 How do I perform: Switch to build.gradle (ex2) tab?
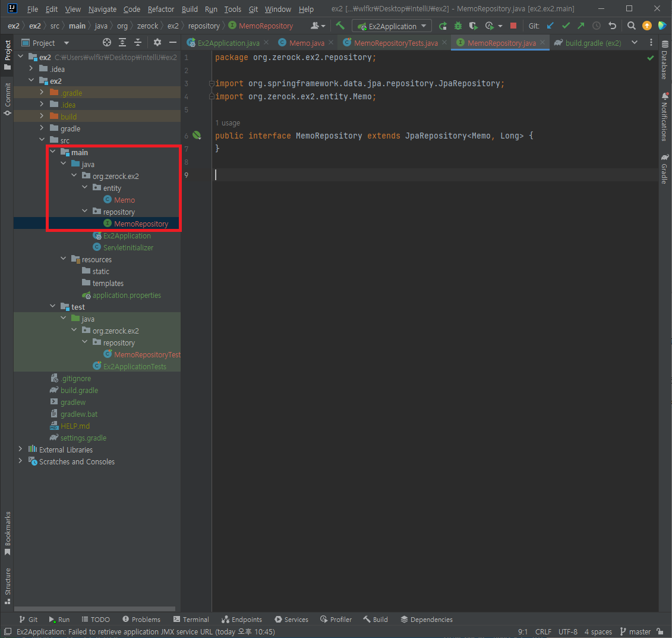588,43
